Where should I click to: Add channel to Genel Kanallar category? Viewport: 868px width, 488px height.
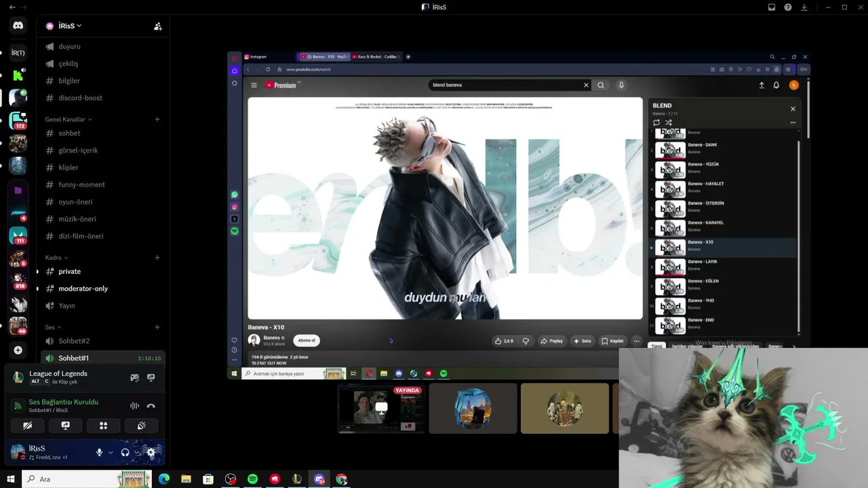[157, 119]
